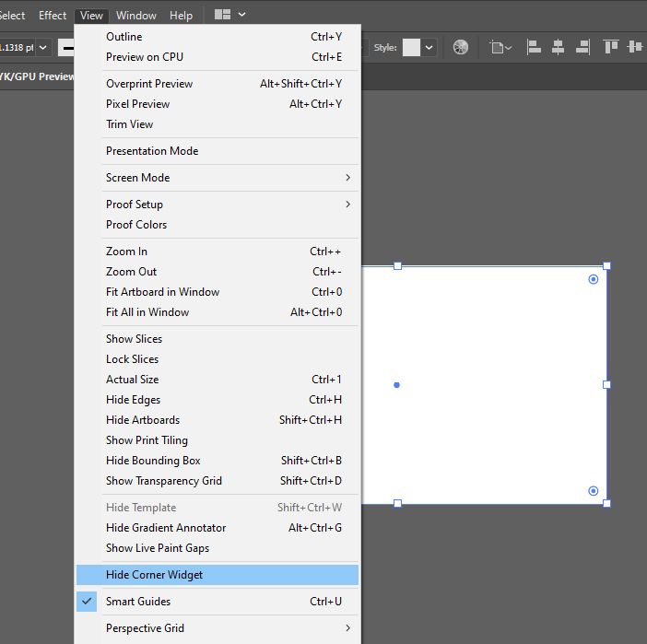Viewport: 647px width, 644px height.
Task: Choose Presentation Mode
Action: (x=218, y=150)
